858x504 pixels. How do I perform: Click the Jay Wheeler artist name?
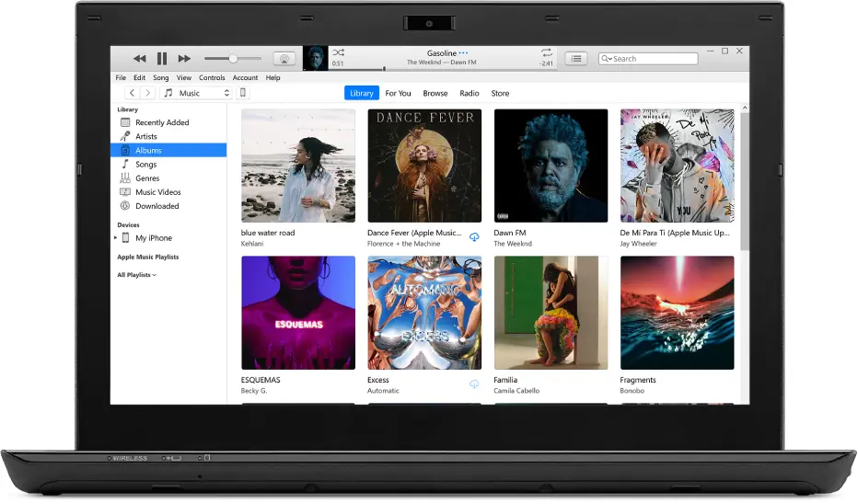pos(639,244)
